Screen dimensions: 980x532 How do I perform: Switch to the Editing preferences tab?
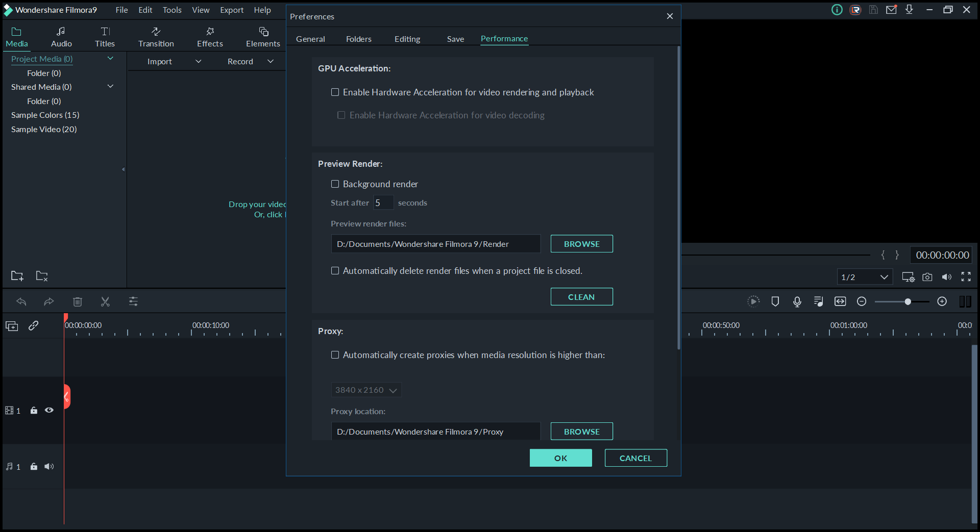point(407,39)
